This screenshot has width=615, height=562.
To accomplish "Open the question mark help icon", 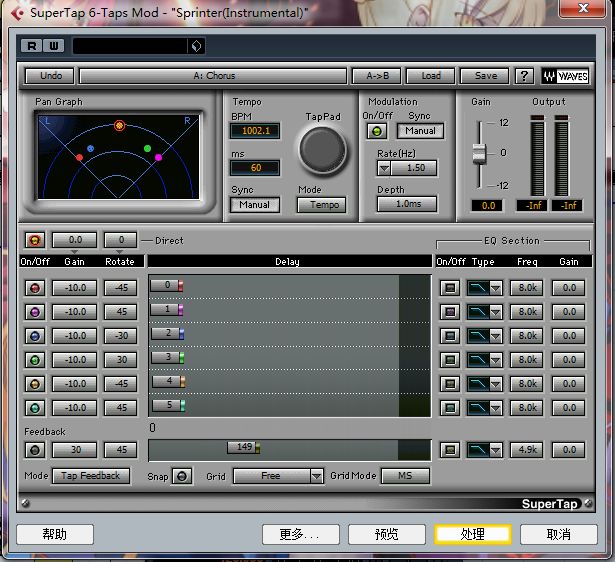I will 524,76.
